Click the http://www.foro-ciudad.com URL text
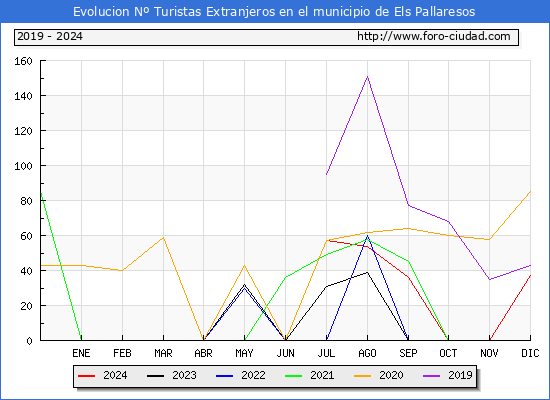This screenshot has height=400, width=550. (x=434, y=36)
